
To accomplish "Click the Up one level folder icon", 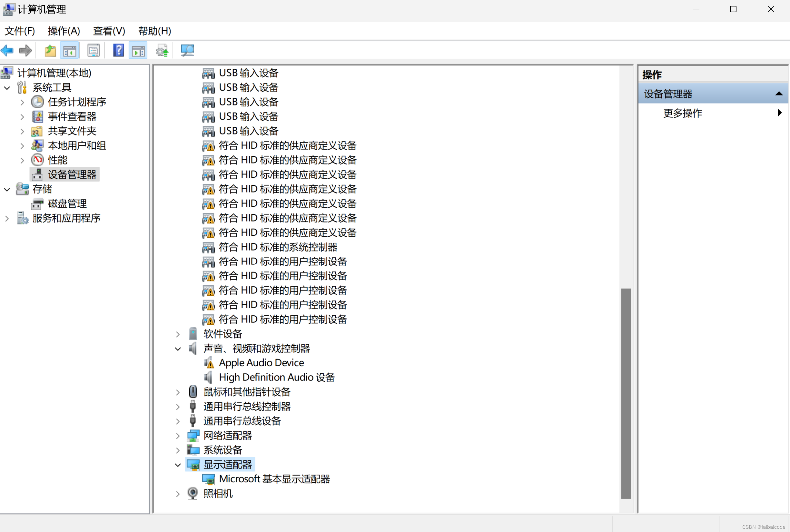I will tap(50, 51).
